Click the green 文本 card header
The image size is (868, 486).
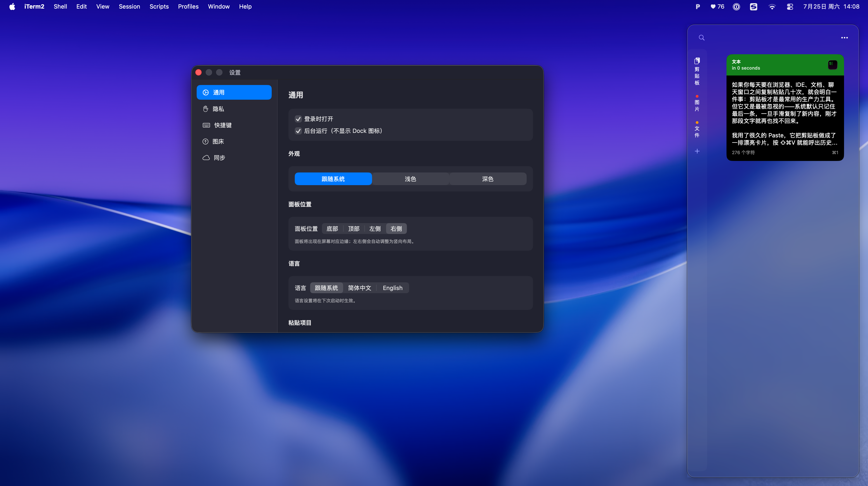click(x=785, y=65)
